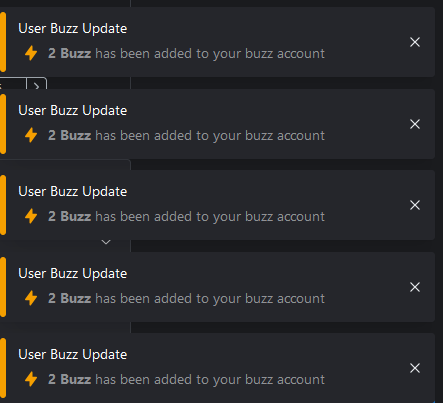The width and height of the screenshot is (443, 403).
Task: Click the orange accent bar of fourth notification
Action: click(3, 287)
